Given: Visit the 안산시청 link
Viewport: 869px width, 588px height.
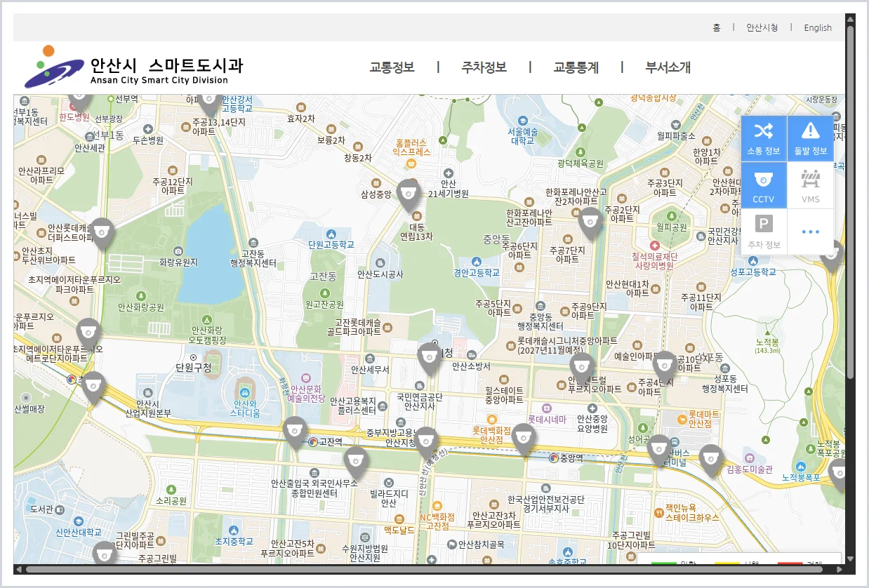Looking at the screenshot, I should pyautogui.click(x=762, y=27).
